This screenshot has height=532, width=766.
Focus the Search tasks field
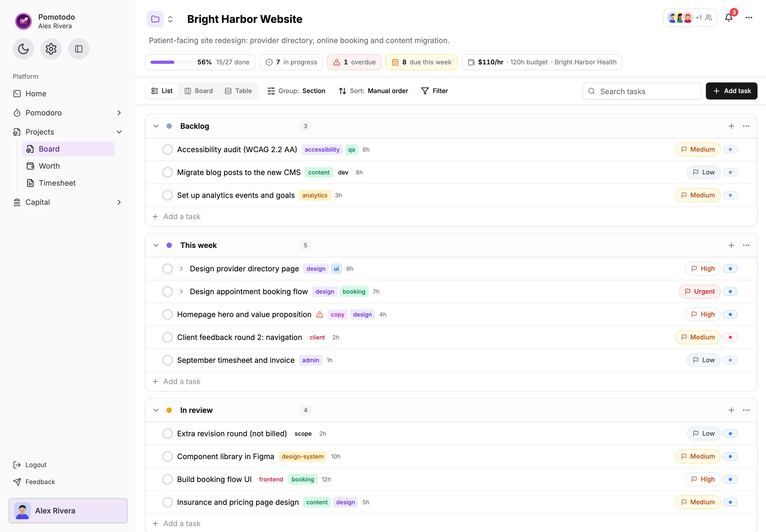pyautogui.click(x=642, y=91)
